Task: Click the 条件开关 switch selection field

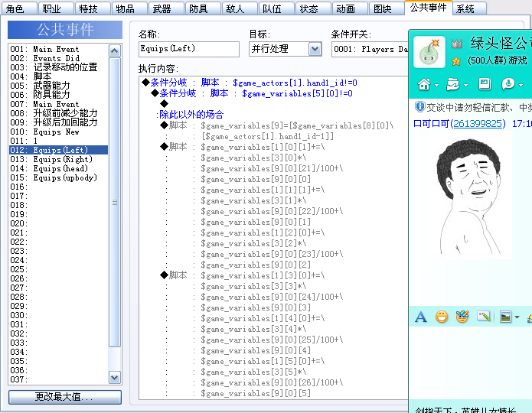Action: (x=370, y=50)
